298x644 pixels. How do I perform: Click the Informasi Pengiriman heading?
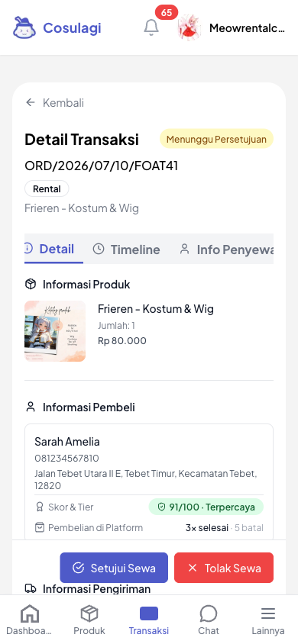(96, 588)
